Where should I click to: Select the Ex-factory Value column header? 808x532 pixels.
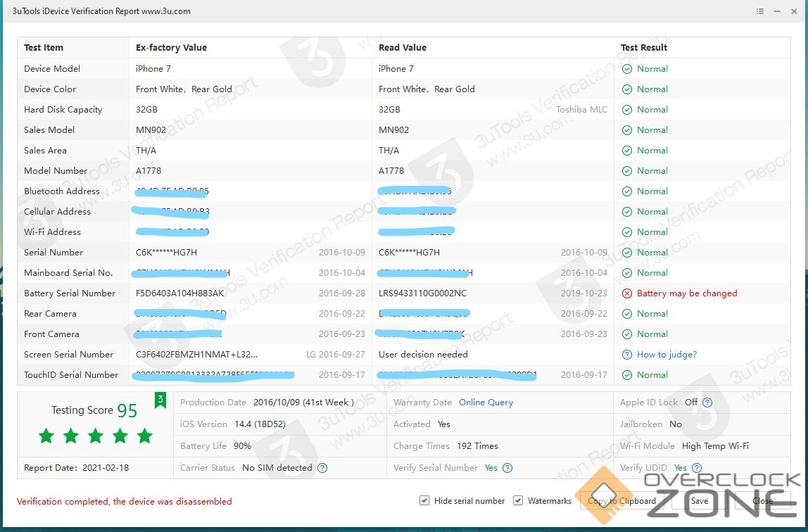[171, 48]
